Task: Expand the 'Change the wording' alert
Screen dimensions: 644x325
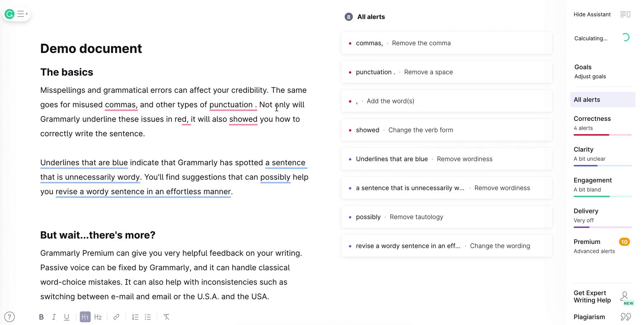Action: (x=446, y=246)
